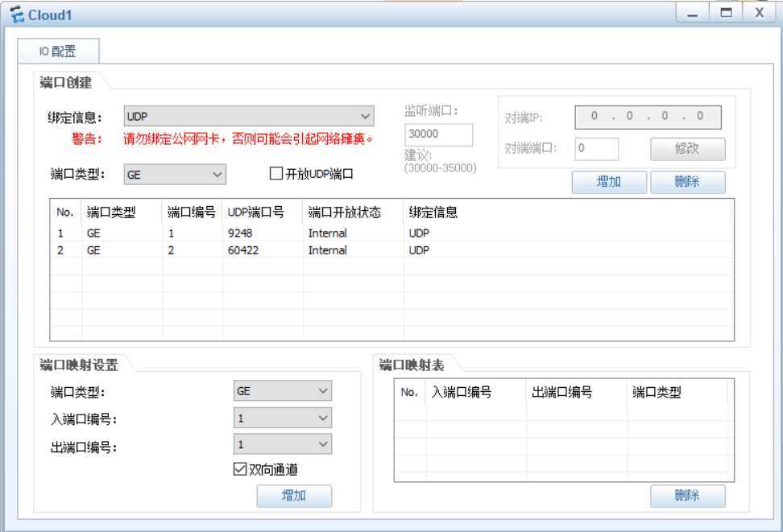Select port row 2 with UDP port 60422
The height and width of the screenshot is (532, 783).
tap(242, 250)
